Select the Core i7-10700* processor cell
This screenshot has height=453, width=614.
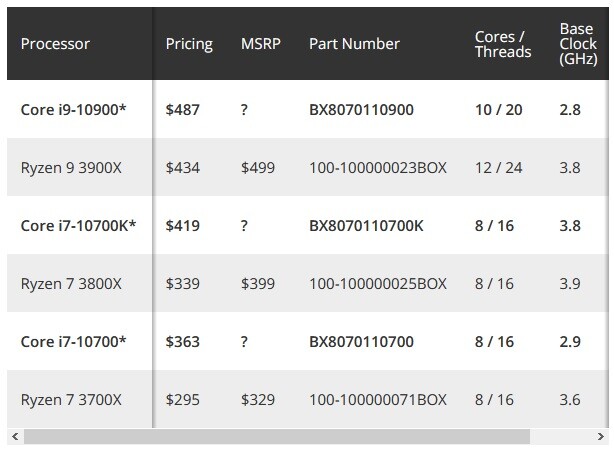point(73,342)
